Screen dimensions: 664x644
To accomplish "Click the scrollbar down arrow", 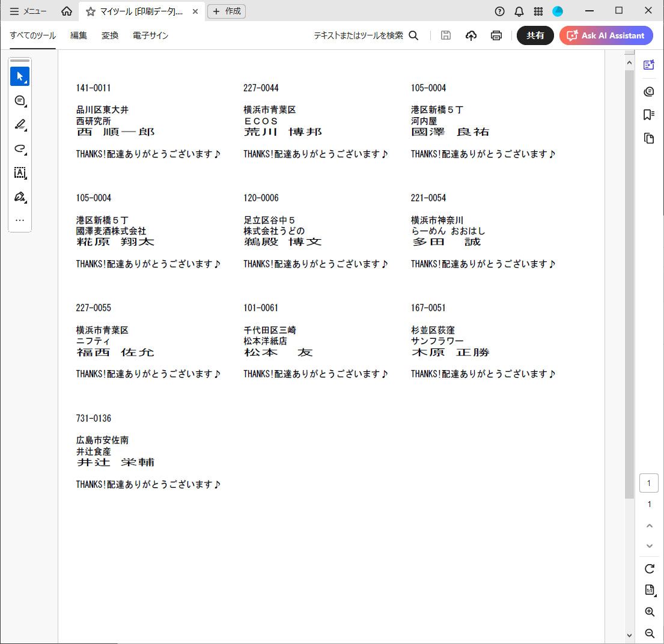I will tap(629, 635).
